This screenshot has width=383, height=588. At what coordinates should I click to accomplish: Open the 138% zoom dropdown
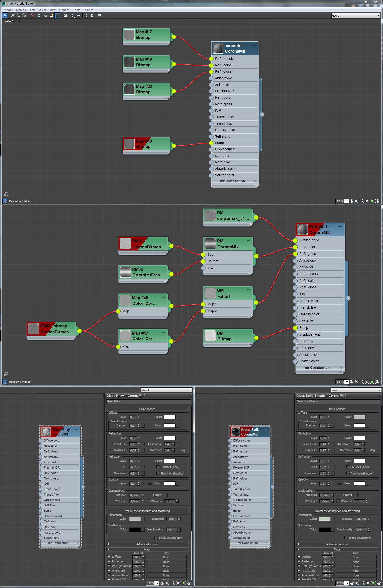pyautogui.click(x=347, y=201)
